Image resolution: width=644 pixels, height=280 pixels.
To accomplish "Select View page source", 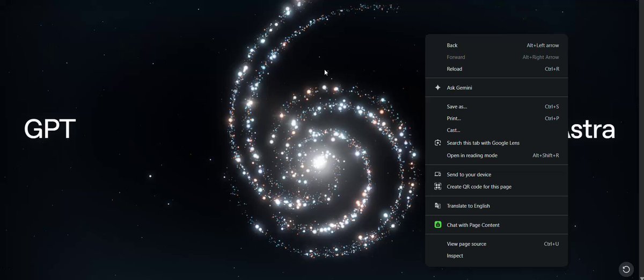I will [x=496, y=244].
